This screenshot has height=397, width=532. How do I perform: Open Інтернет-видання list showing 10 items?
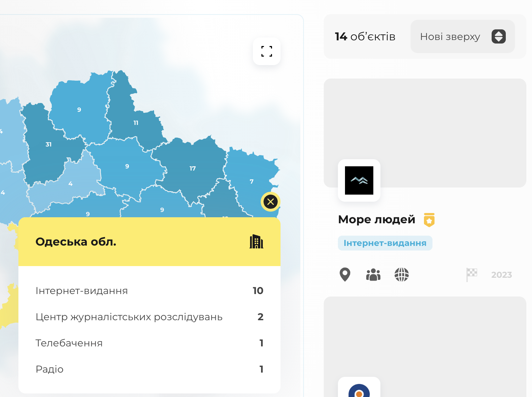[82, 290]
